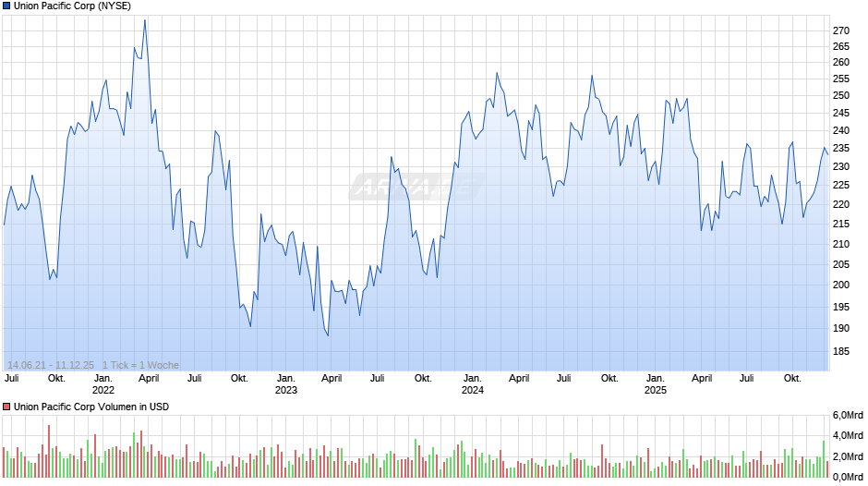The image size is (868, 486).
Task: Click the 245 price axis label
Action: (x=841, y=113)
